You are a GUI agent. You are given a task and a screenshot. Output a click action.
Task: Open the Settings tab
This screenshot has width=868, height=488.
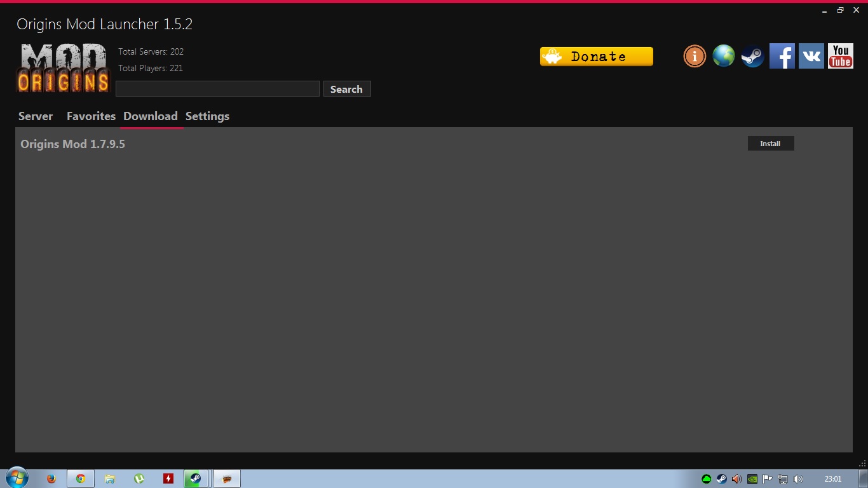pos(207,116)
